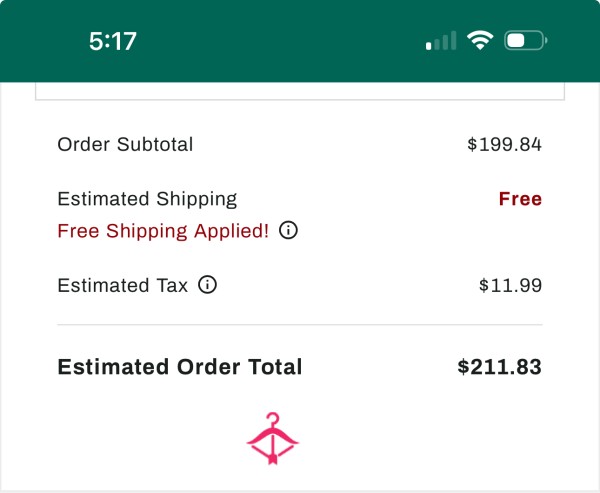Tap the red Free shipping value

pos(520,199)
